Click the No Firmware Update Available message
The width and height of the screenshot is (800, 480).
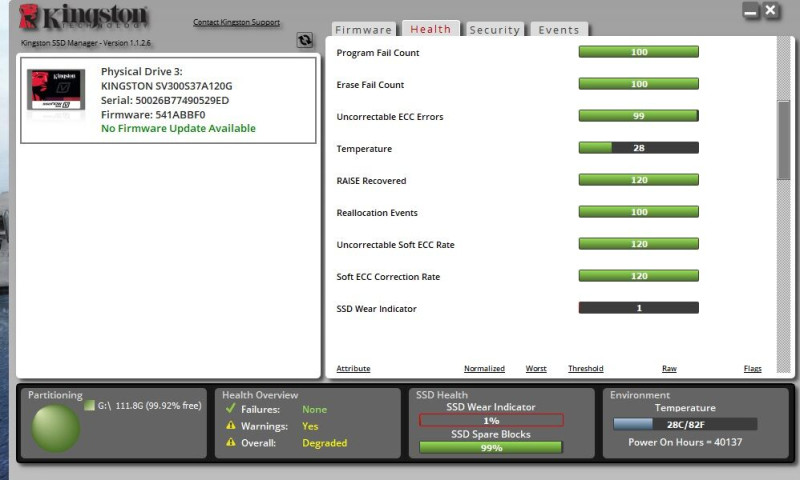click(178, 129)
